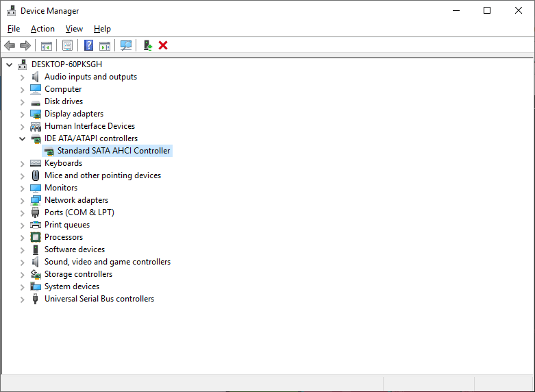The width and height of the screenshot is (535, 392).
Task: Open the Help menu
Action: (x=102, y=29)
